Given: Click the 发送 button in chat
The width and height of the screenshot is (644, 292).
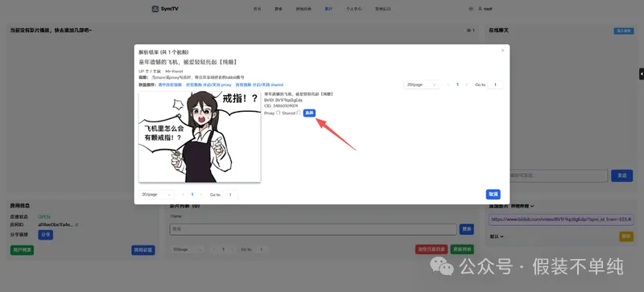Looking at the screenshot, I should coord(621,175).
